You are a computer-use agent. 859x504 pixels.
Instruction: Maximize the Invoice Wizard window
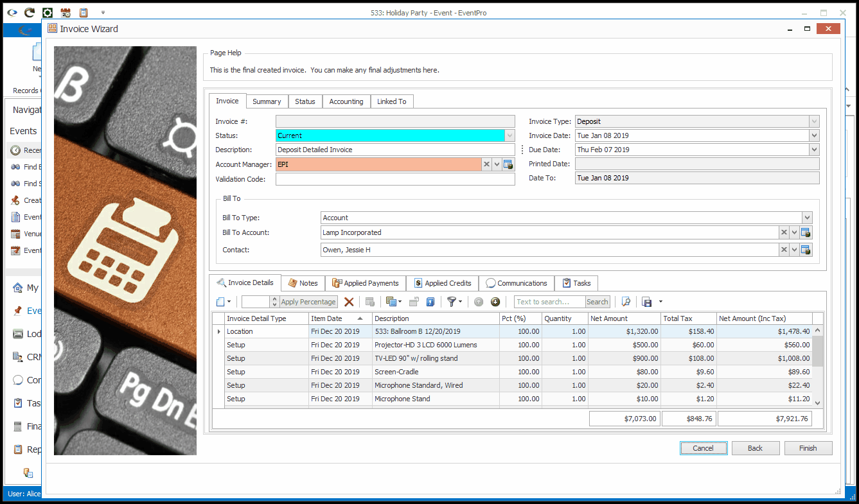(808, 29)
